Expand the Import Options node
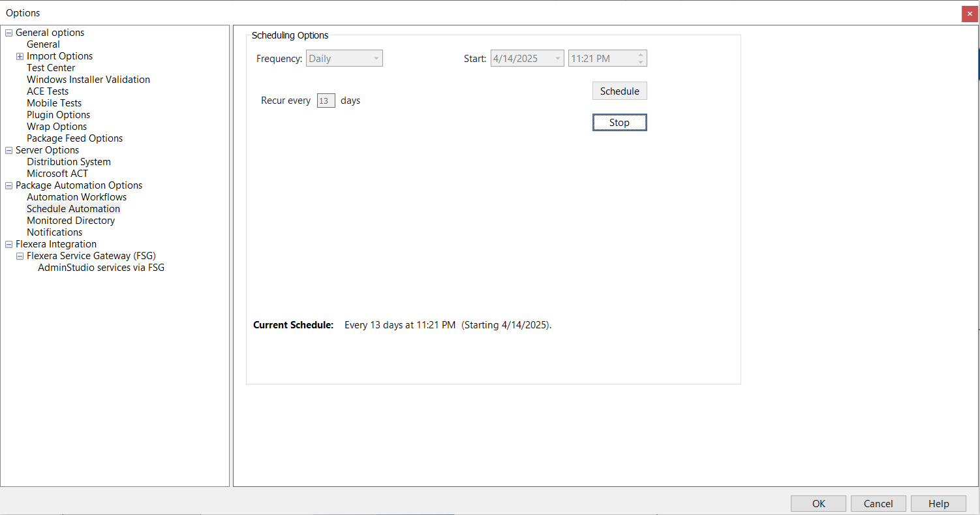 [20, 56]
